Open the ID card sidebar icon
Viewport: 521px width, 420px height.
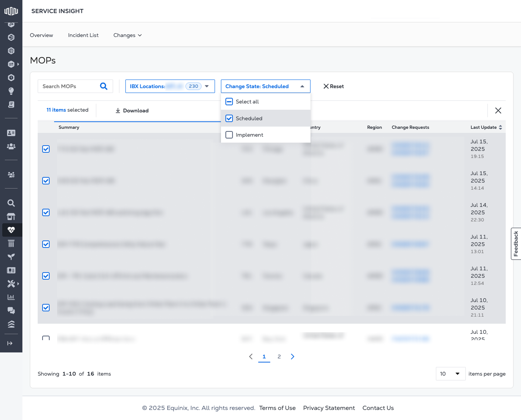(x=11, y=133)
